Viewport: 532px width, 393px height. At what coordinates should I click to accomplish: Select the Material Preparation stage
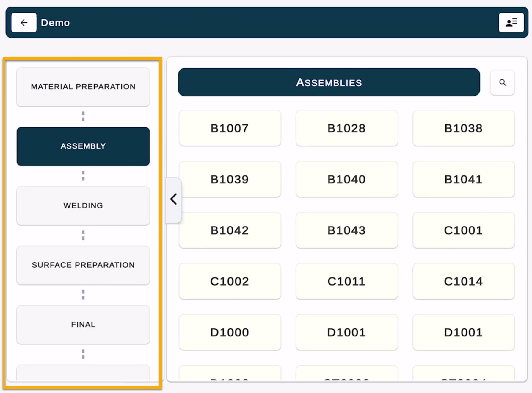83,87
